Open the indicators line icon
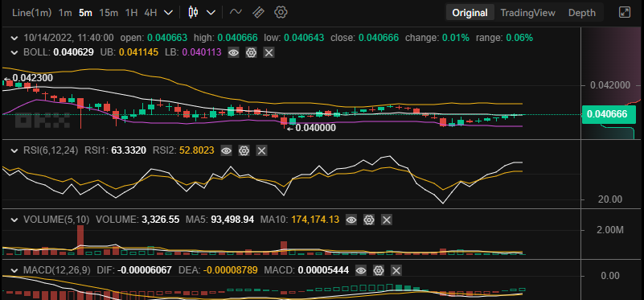Image resolution: width=644 pixels, height=300 pixels. click(x=236, y=12)
